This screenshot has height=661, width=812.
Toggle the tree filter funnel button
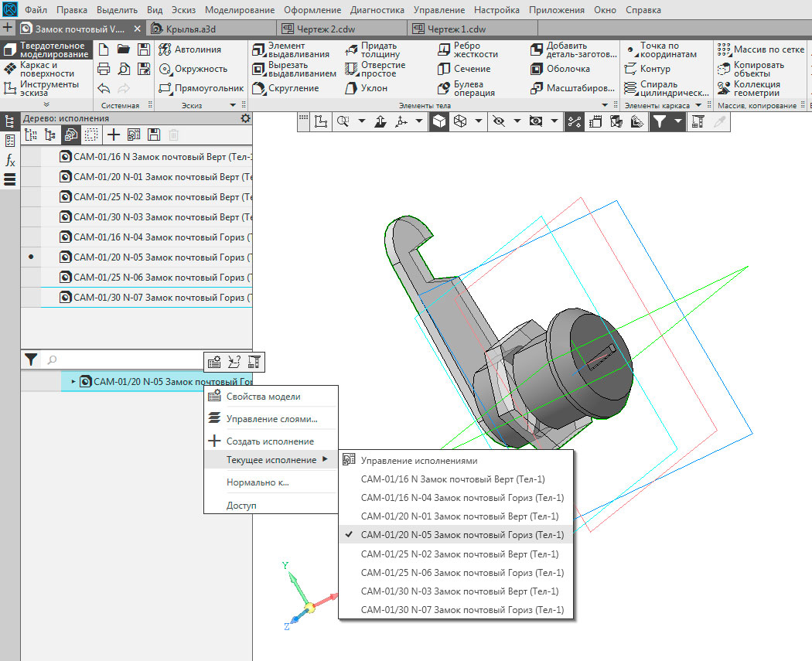pyautogui.click(x=31, y=359)
